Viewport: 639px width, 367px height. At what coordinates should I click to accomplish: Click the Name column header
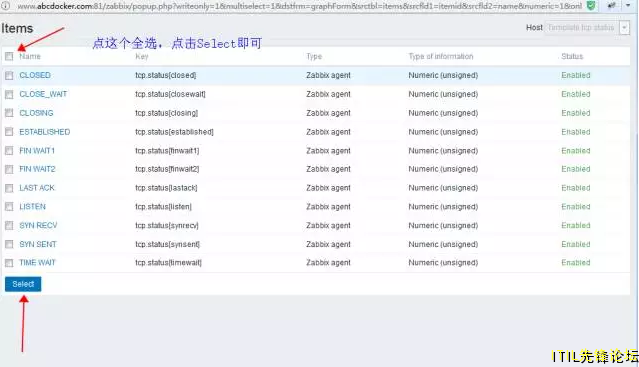[30, 56]
